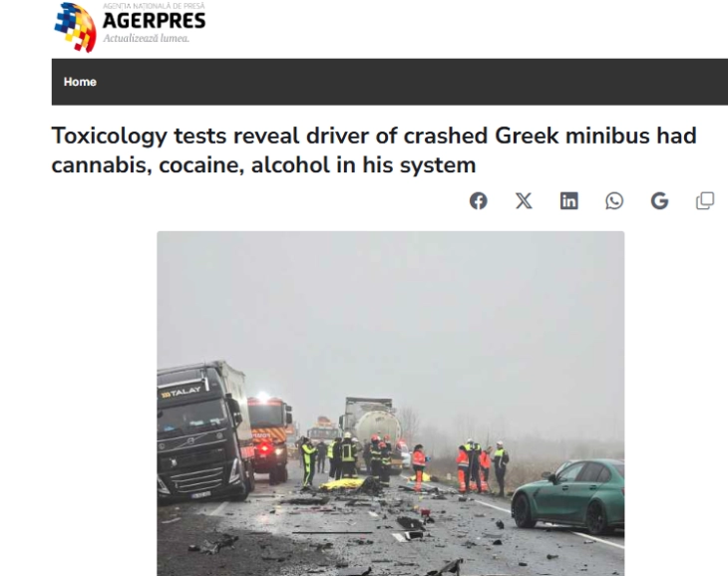Image resolution: width=728 pixels, height=576 pixels.
Task: Open the crash scene article photo
Action: 391,404
